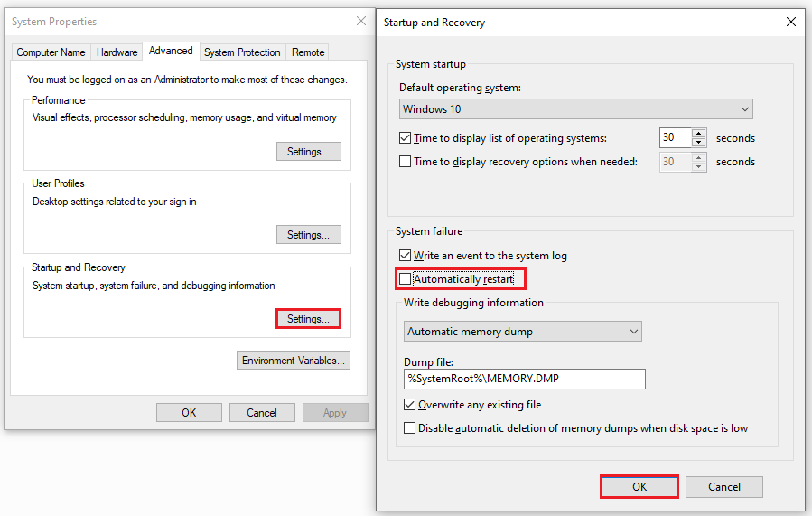
Task: Increase operating systems list seconds value
Action: [x=698, y=133]
